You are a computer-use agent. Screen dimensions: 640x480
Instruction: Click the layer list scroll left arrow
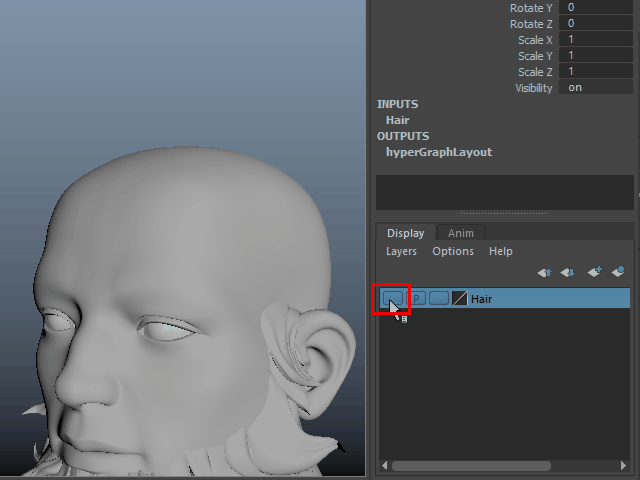[384, 466]
